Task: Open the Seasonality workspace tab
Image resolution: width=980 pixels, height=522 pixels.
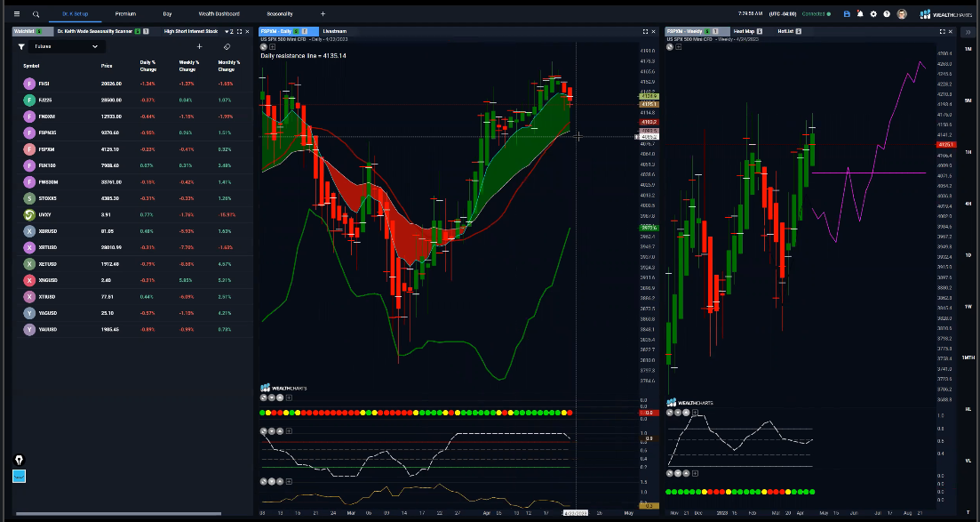Action: pos(279,13)
